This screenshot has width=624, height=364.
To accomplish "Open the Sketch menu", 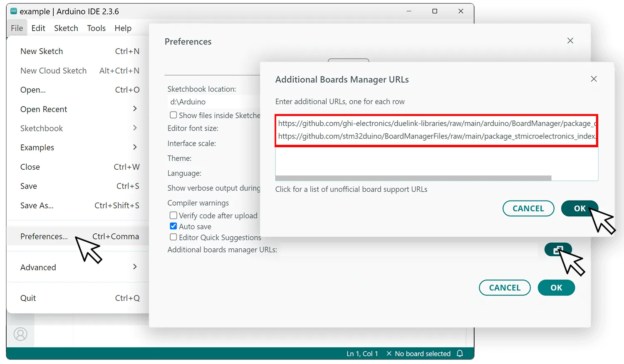I will pyautogui.click(x=66, y=28).
